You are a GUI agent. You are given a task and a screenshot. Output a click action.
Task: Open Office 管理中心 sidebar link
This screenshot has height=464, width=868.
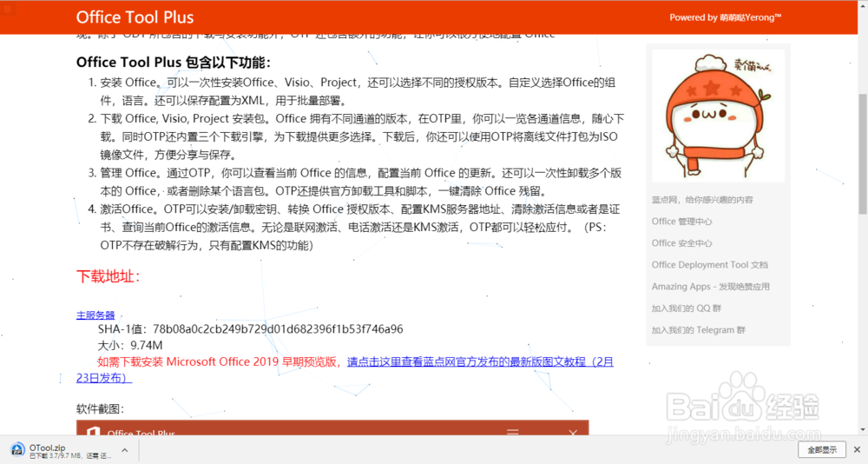click(681, 222)
